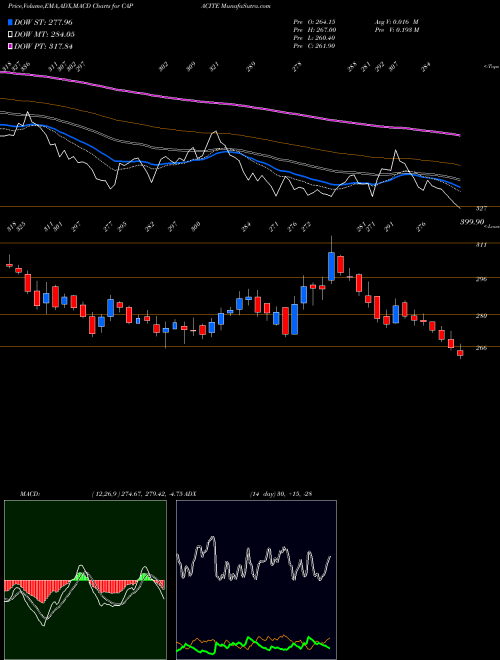Select the 'DOW MT: 284.05' legend label

44,34
